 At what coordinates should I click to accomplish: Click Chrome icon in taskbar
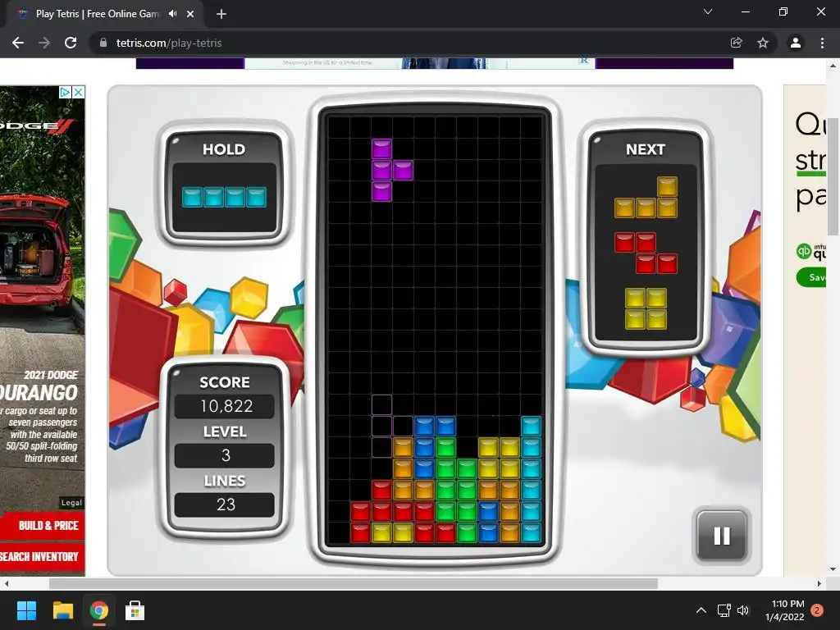pos(98,610)
